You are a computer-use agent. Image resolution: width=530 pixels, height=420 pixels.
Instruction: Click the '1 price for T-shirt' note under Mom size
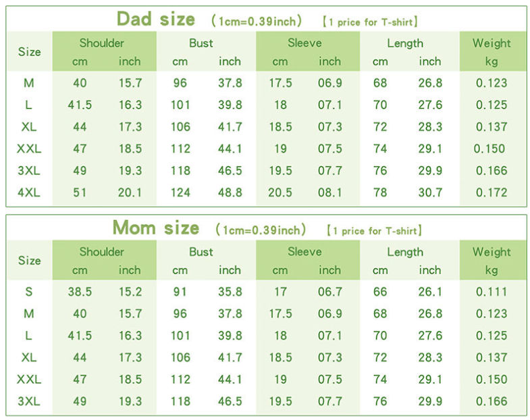pyautogui.click(x=375, y=231)
